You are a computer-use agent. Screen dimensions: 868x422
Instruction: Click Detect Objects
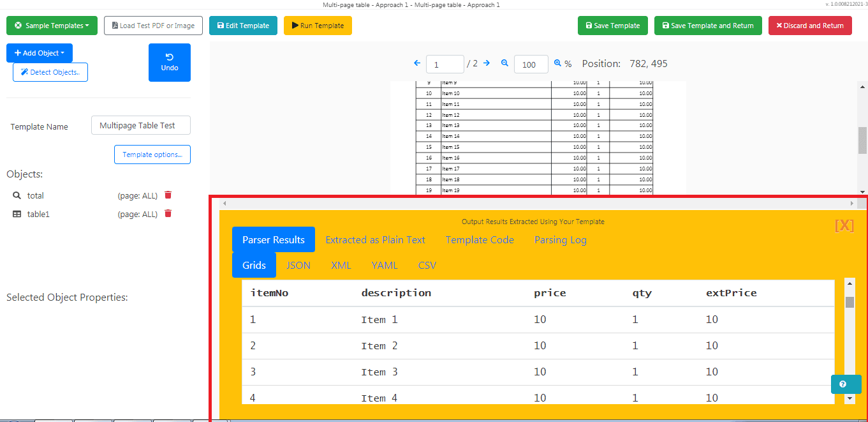pyautogui.click(x=50, y=72)
